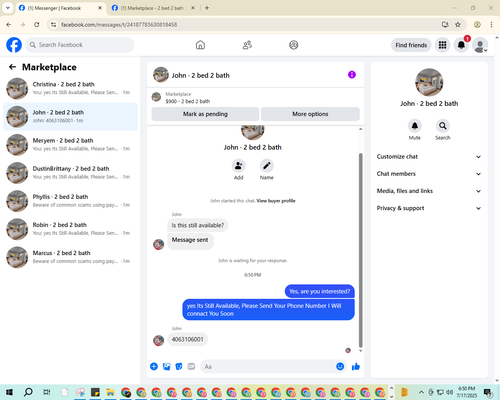
Task: Open the $900 - 2 bed 2 bath listing
Action: tap(188, 101)
